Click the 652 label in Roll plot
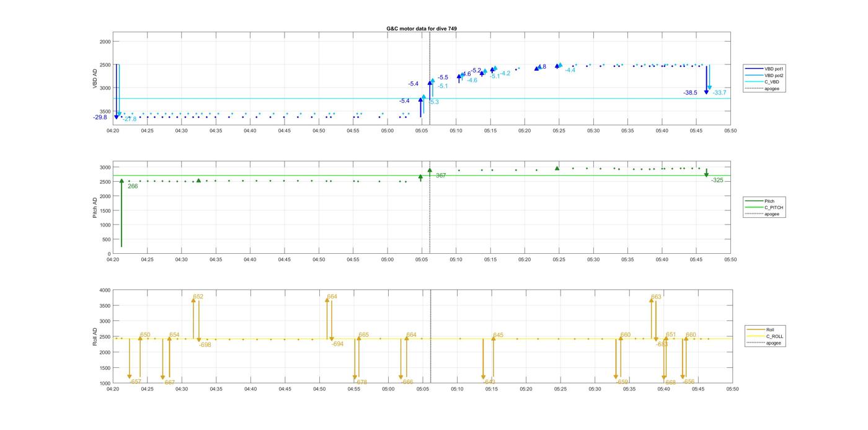 [x=198, y=297]
